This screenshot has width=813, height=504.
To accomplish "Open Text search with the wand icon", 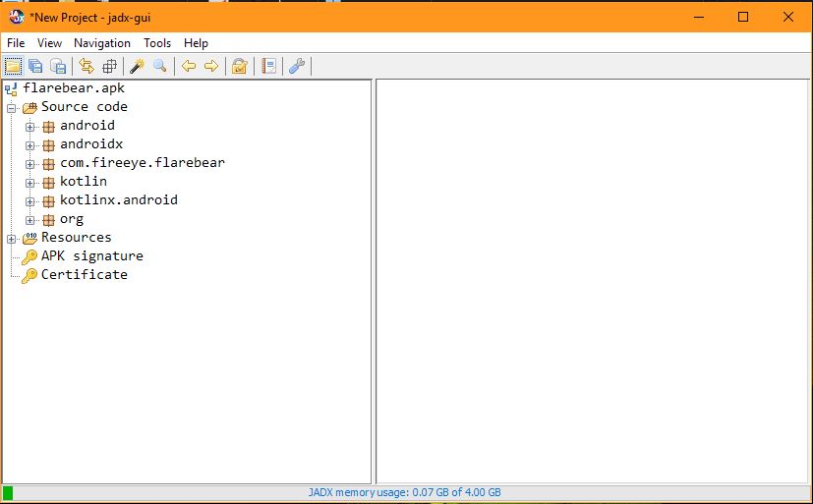I will click(138, 66).
